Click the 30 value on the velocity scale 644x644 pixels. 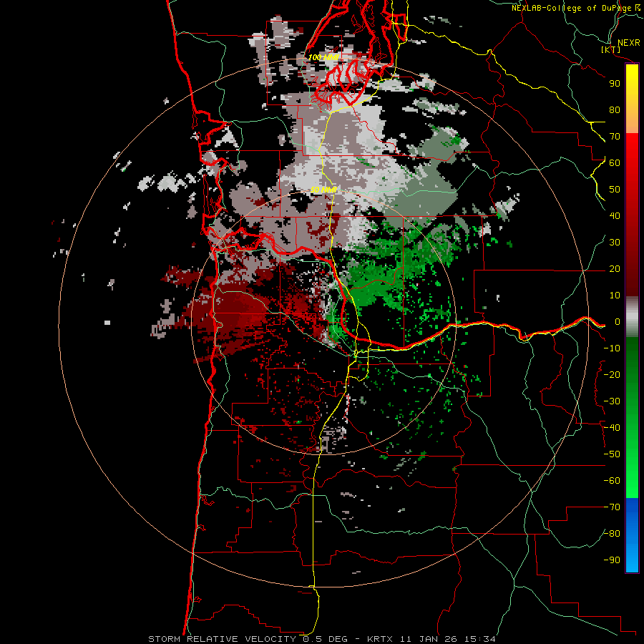[x=615, y=243]
